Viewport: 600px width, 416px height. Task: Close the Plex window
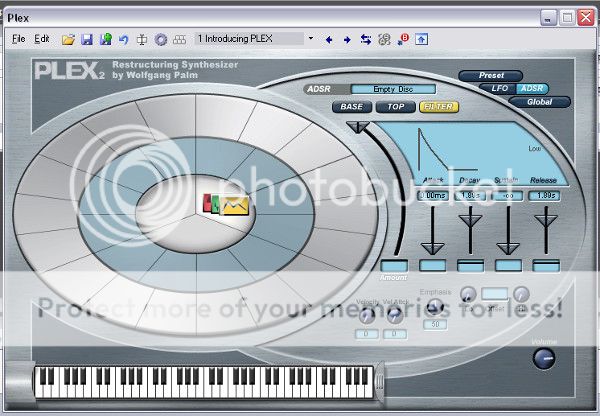586,18
